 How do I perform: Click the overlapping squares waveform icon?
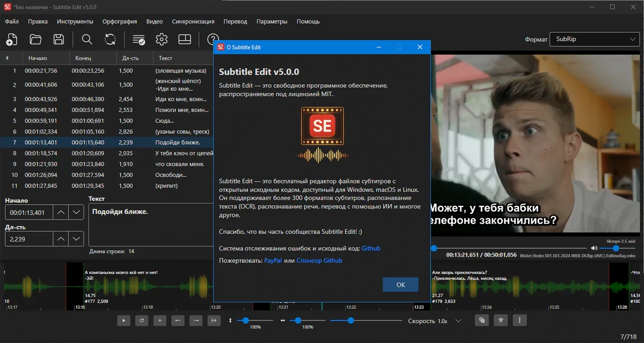[x=482, y=320]
